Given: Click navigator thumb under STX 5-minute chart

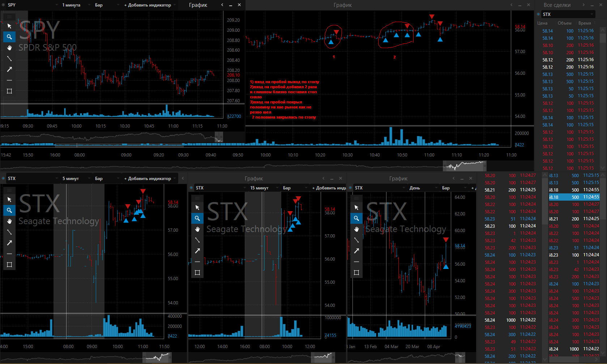Looking at the screenshot, I should click(x=157, y=357).
